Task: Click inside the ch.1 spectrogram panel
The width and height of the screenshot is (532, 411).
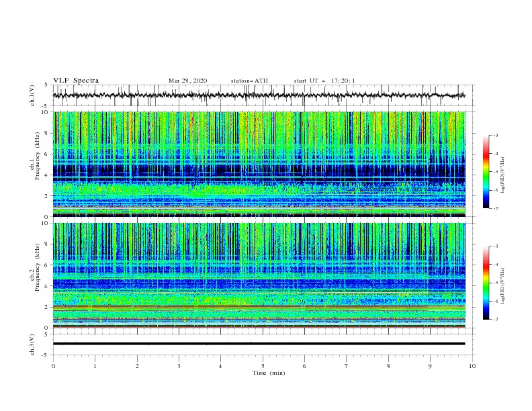Action: (259, 164)
